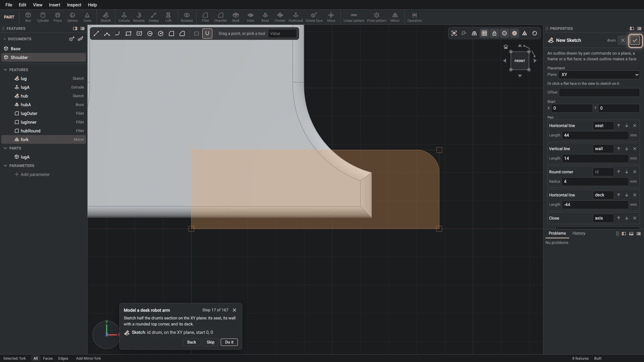The width and height of the screenshot is (644, 362).
Task: Select the Revolve tool
Action: pos(139,17)
